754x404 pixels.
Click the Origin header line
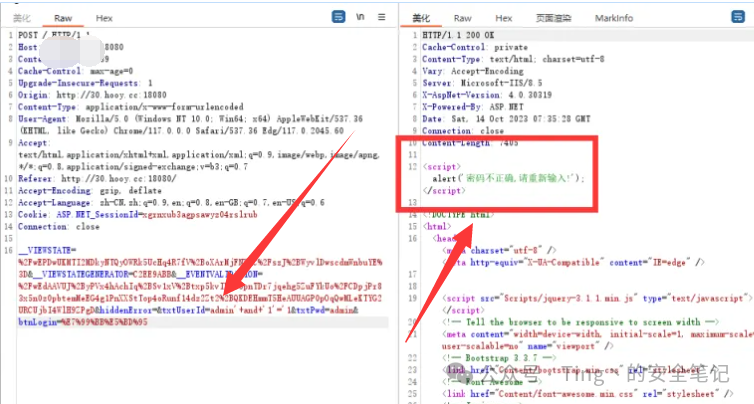click(92, 95)
